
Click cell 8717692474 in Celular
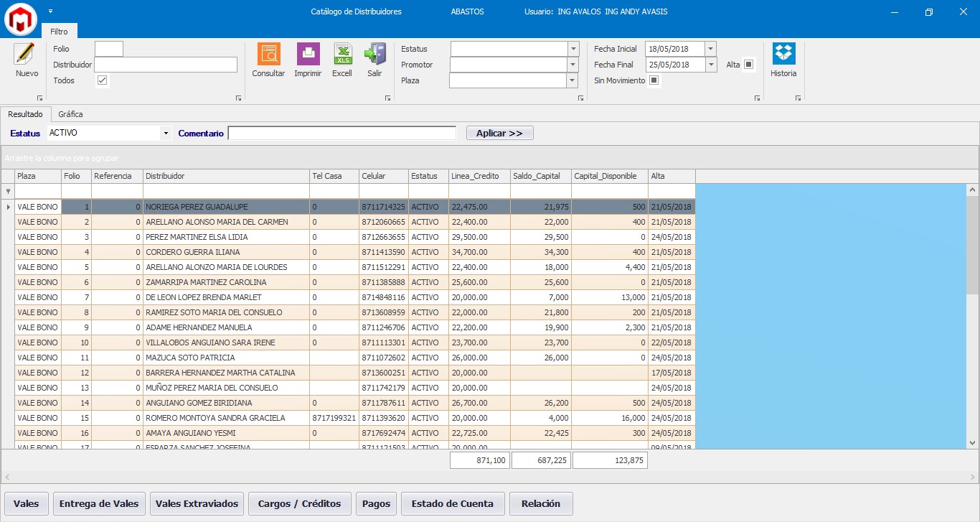pos(384,433)
